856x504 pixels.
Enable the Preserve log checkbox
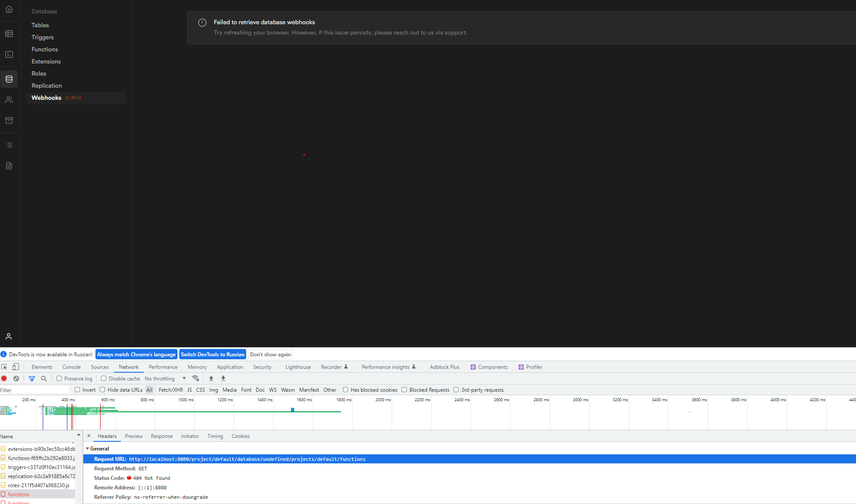click(59, 378)
